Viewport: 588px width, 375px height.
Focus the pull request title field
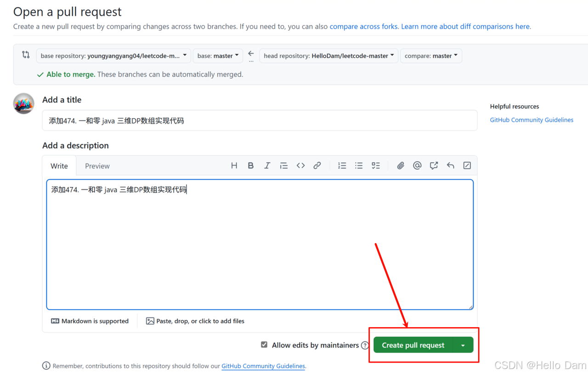[260, 120]
